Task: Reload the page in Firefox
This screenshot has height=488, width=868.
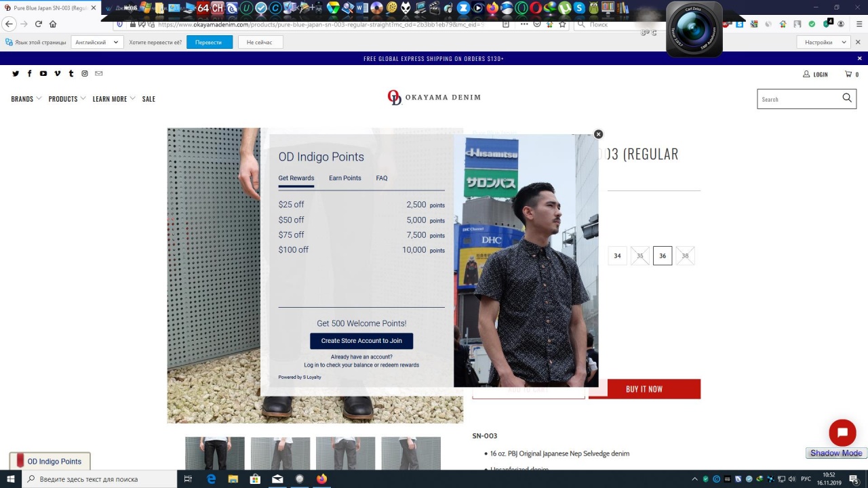Action: pos(39,24)
